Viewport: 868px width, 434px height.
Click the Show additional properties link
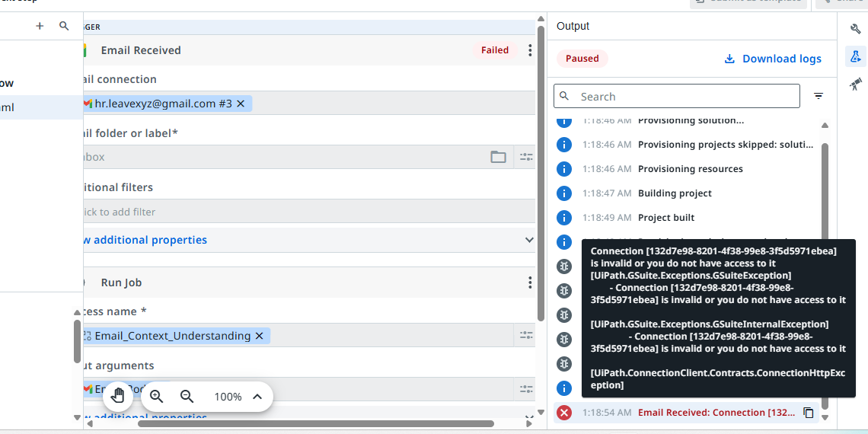(x=145, y=240)
